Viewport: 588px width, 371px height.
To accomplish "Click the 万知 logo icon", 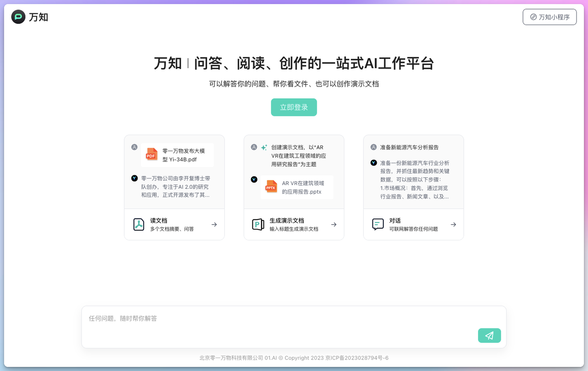I will 18,17.
